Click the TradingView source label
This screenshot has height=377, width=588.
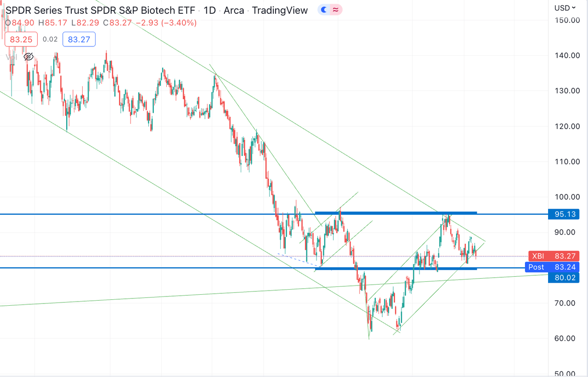click(280, 10)
